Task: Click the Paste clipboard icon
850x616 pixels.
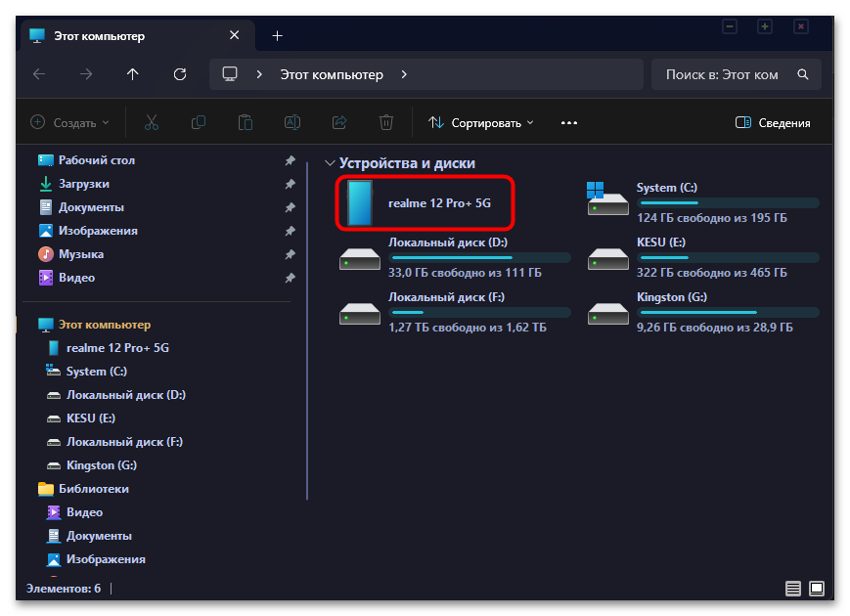Action: (x=246, y=122)
